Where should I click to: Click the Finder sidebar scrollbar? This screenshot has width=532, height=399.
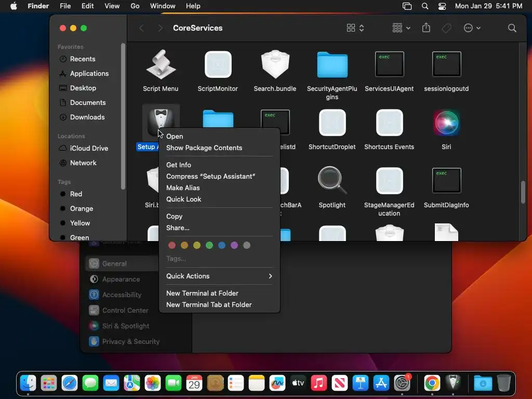point(123,116)
